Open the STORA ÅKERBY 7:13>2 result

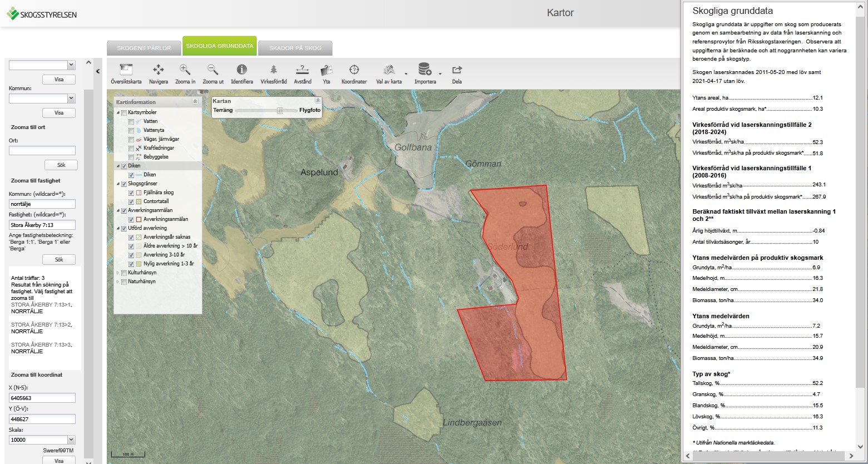[41, 325]
